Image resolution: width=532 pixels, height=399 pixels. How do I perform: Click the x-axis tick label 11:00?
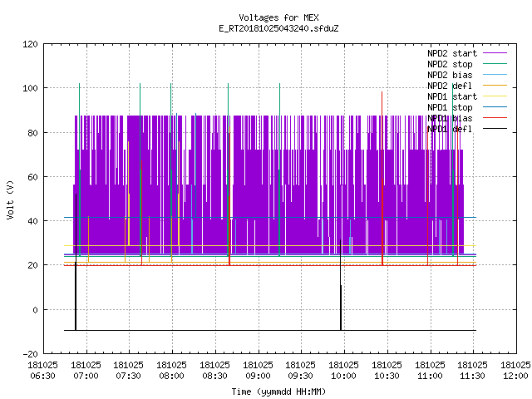pyautogui.click(x=430, y=376)
